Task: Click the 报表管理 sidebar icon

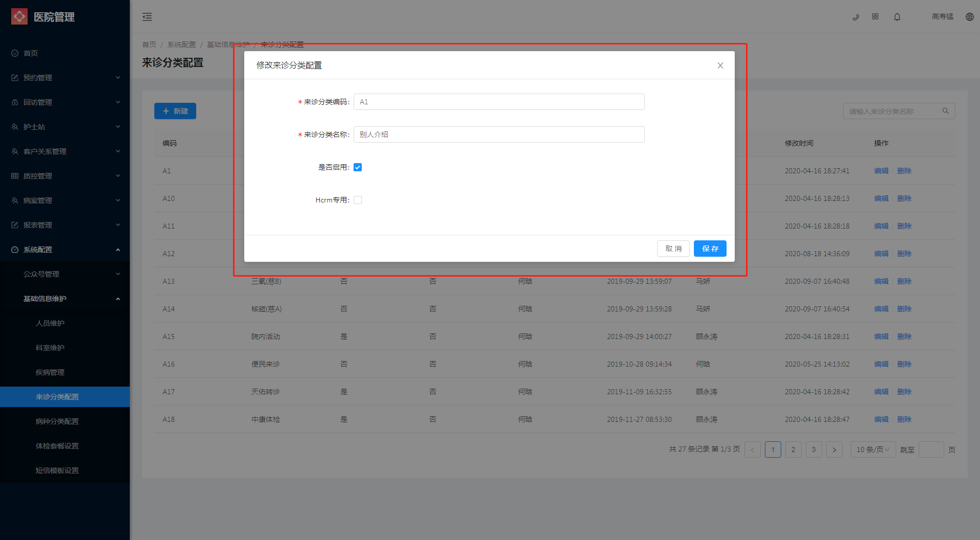Action: (15, 225)
